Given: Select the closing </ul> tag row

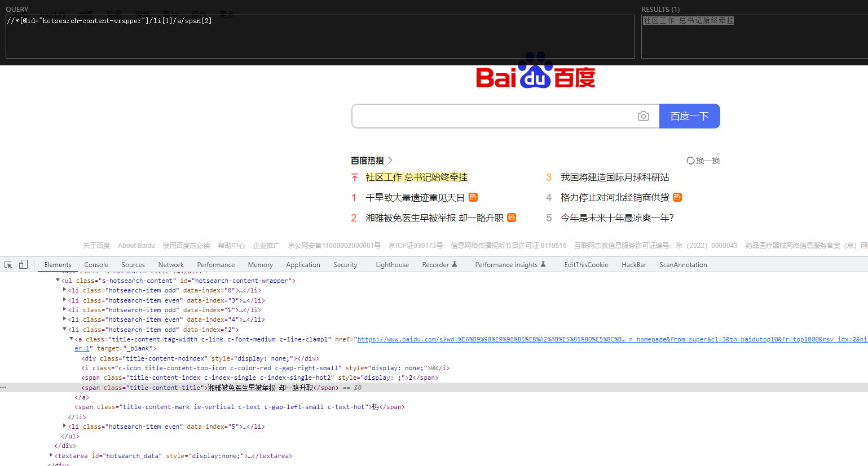Looking at the screenshot, I should click(71, 436).
